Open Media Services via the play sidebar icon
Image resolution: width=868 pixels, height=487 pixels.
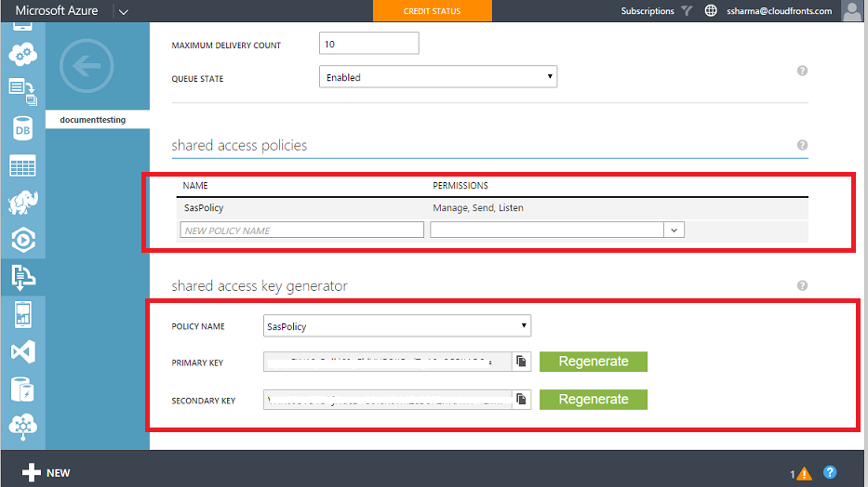click(x=22, y=240)
